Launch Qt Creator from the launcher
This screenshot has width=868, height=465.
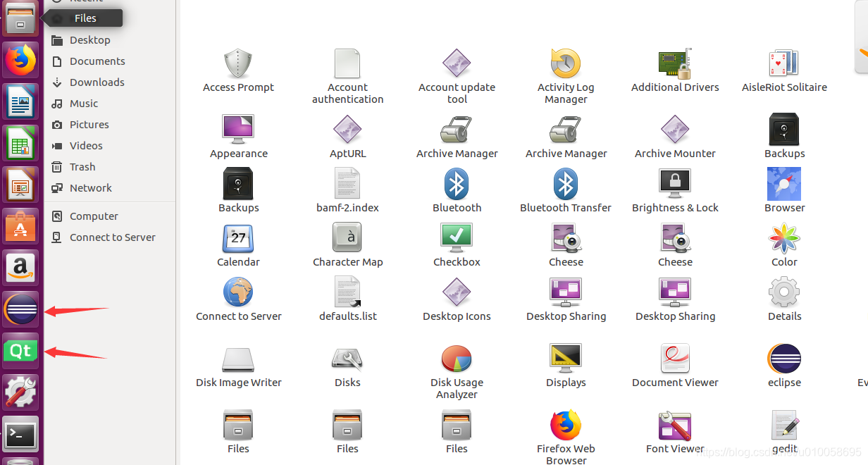pyautogui.click(x=21, y=350)
